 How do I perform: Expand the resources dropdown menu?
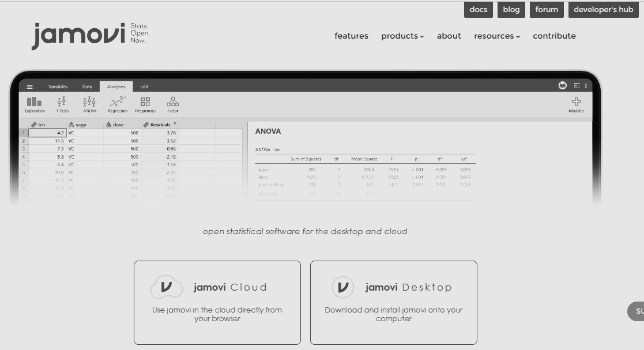point(496,36)
